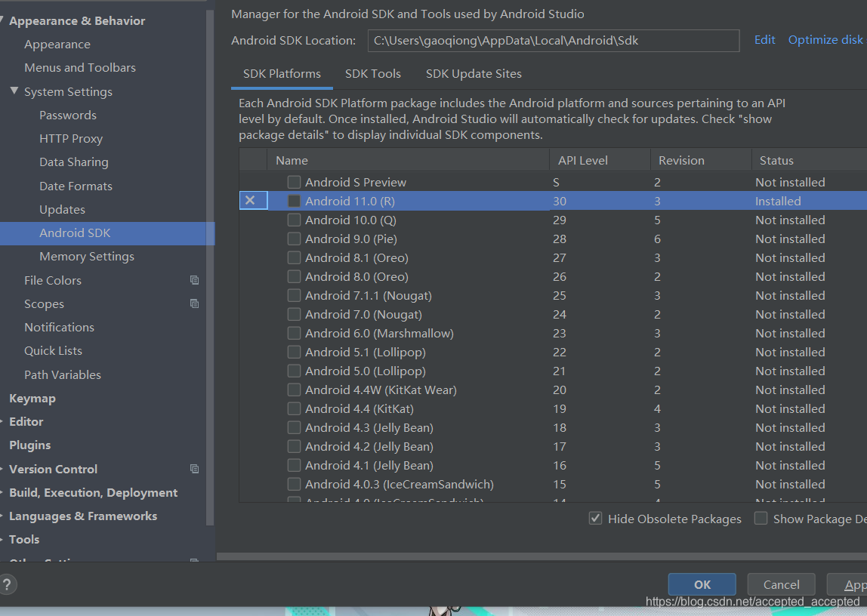Open the Appearance settings page
Screen dimensions: 867x616
57,45
